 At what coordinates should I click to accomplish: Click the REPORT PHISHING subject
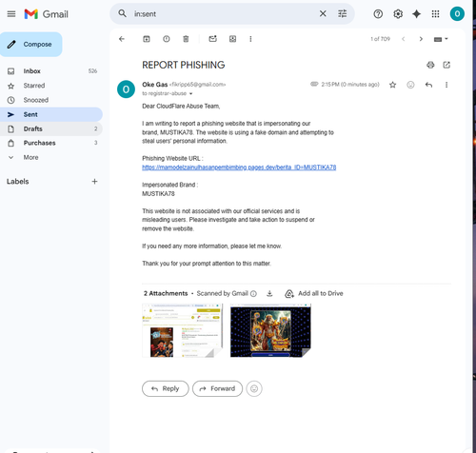pyautogui.click(x=184, y=65)
